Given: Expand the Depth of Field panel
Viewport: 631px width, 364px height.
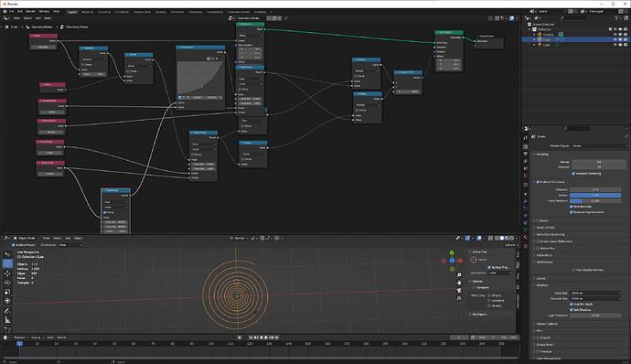Looking at the screenshot, I should point(544,228).
